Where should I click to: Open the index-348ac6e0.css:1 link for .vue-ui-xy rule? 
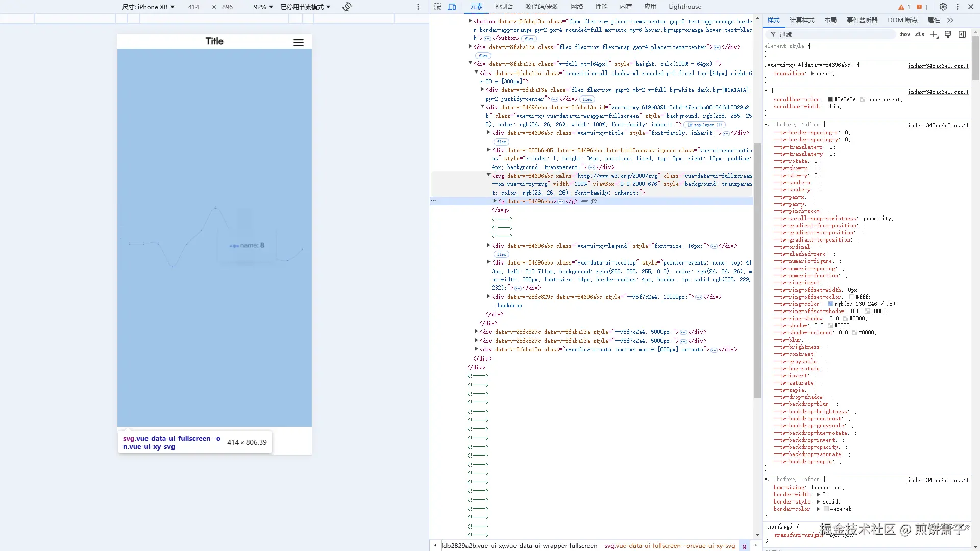[x=938, y=66]
